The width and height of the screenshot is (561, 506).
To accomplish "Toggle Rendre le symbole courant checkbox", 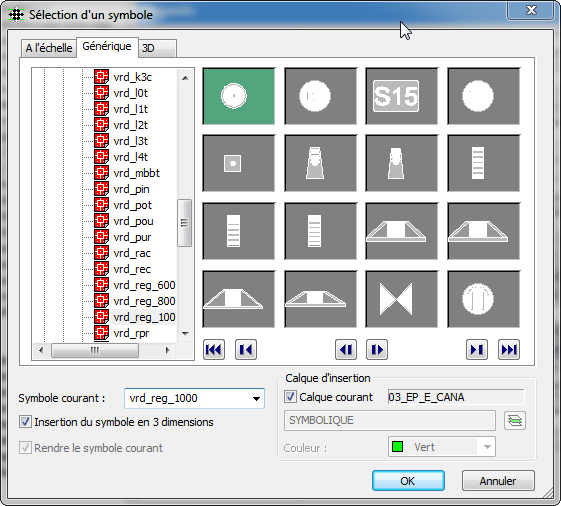I will coord(25,448).
